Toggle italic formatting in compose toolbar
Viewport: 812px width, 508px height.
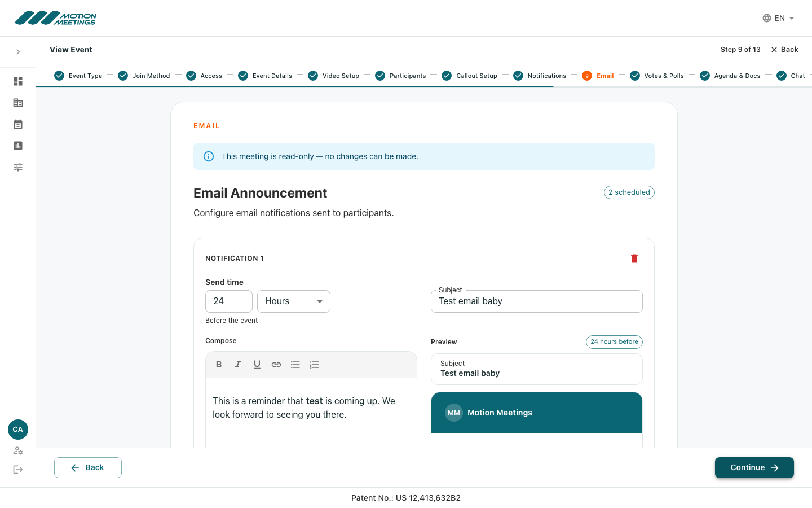tap(238, 365)
